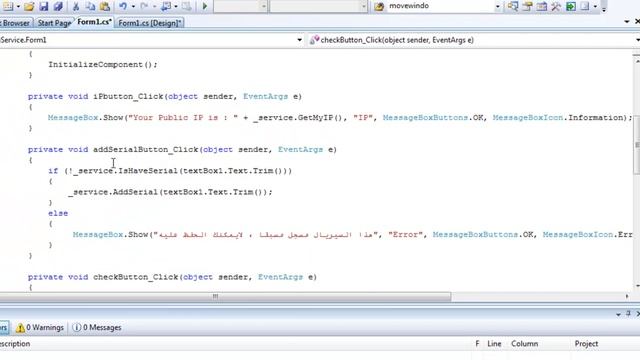The width and height of the screenshot is (640, 360).
Task: Close the active document tab with X
Action: pos(637,21)
